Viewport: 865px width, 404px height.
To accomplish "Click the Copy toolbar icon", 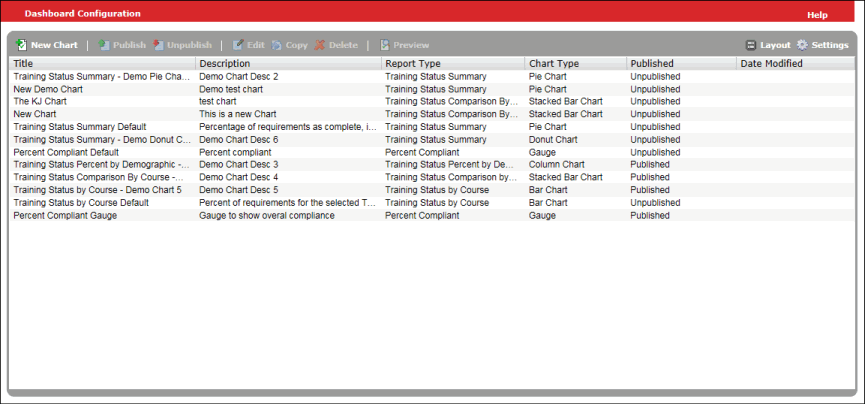I will pyautogui.click(x=276, y=45).
